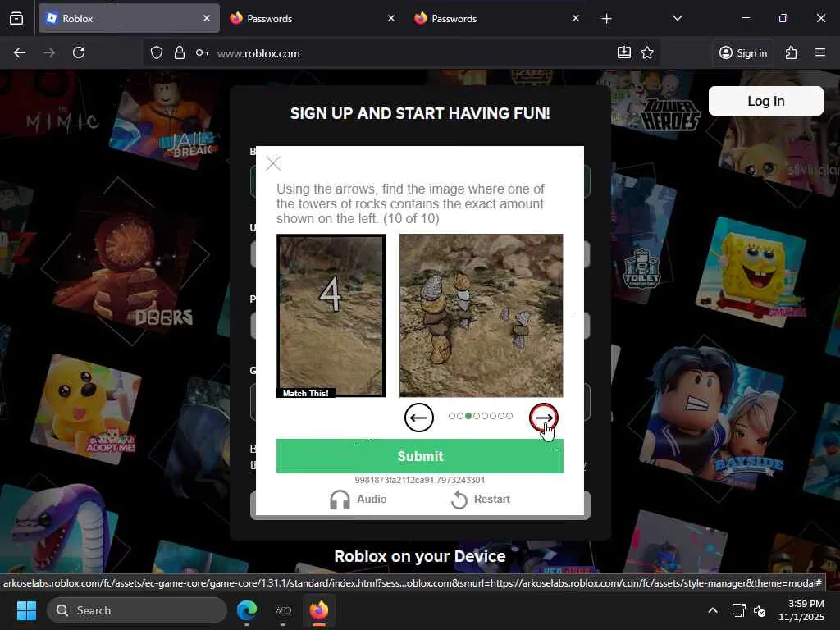Open Firefox View icon
Image resolution: width=840 pixels, height=630 pixels.
click(16, 18)
